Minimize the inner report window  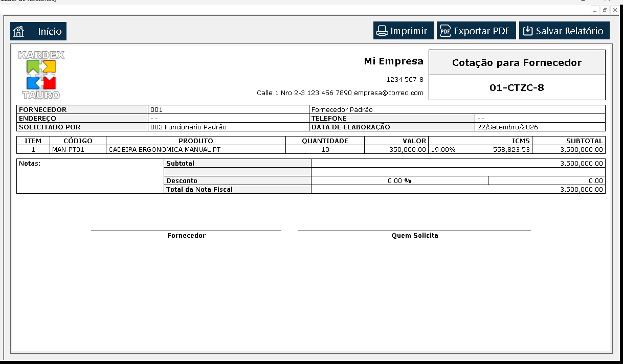[595, 10]
